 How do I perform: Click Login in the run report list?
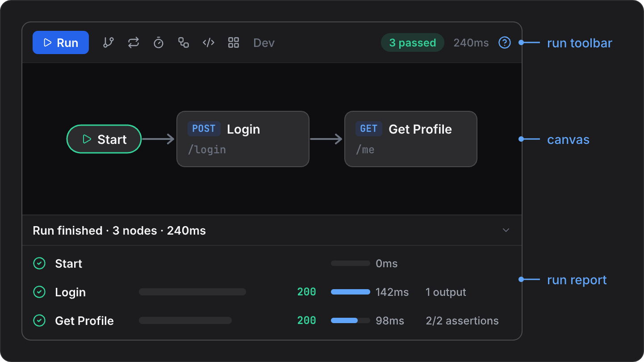pos(70,292)
